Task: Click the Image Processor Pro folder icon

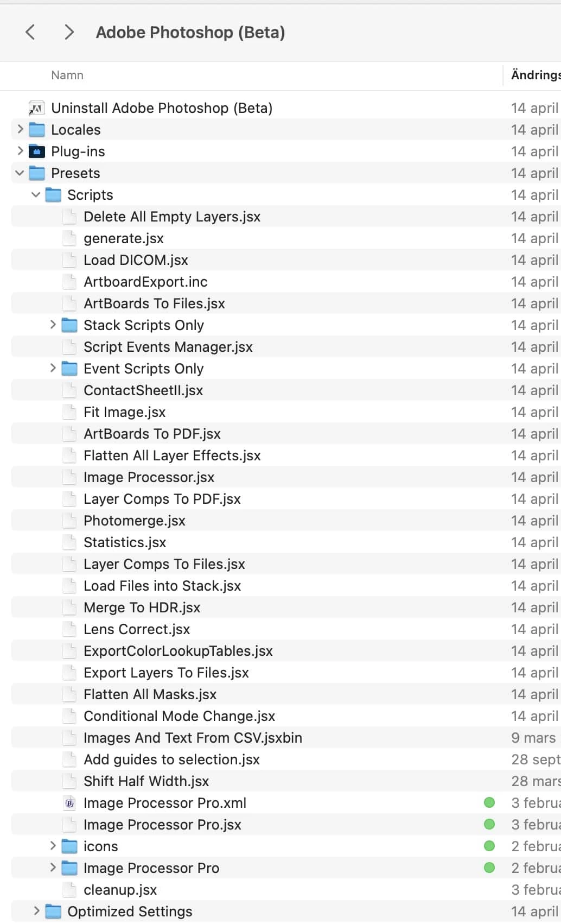Action: (69, 868)
